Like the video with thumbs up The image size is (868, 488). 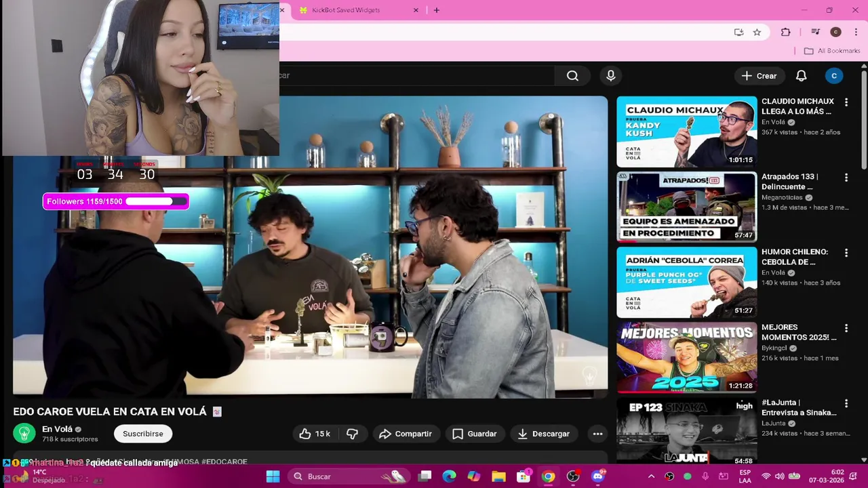(315, 434)
